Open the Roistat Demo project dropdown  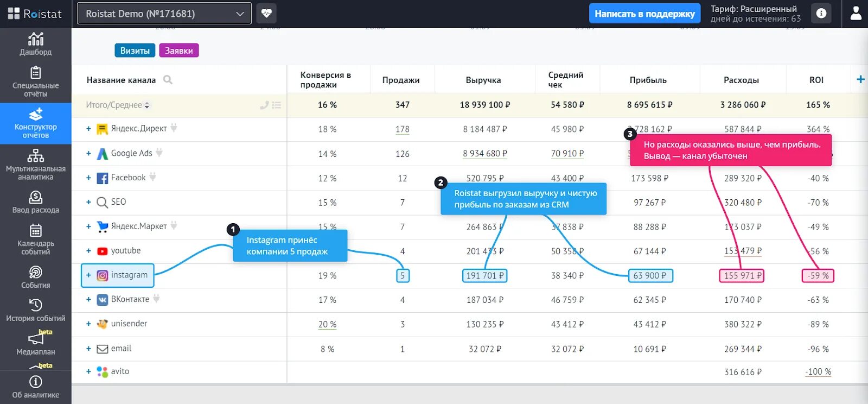coord(164,14)
